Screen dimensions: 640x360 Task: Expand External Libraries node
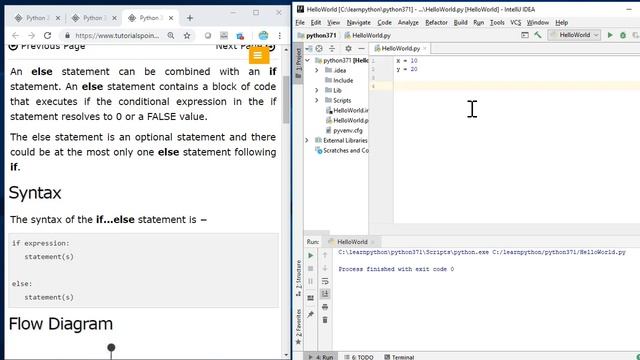(307, 140)
